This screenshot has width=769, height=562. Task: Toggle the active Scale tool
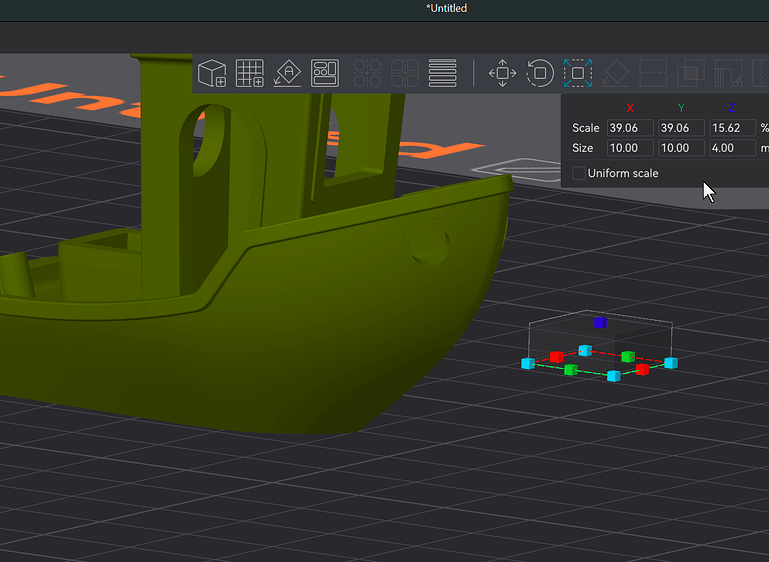click(578, 73)
